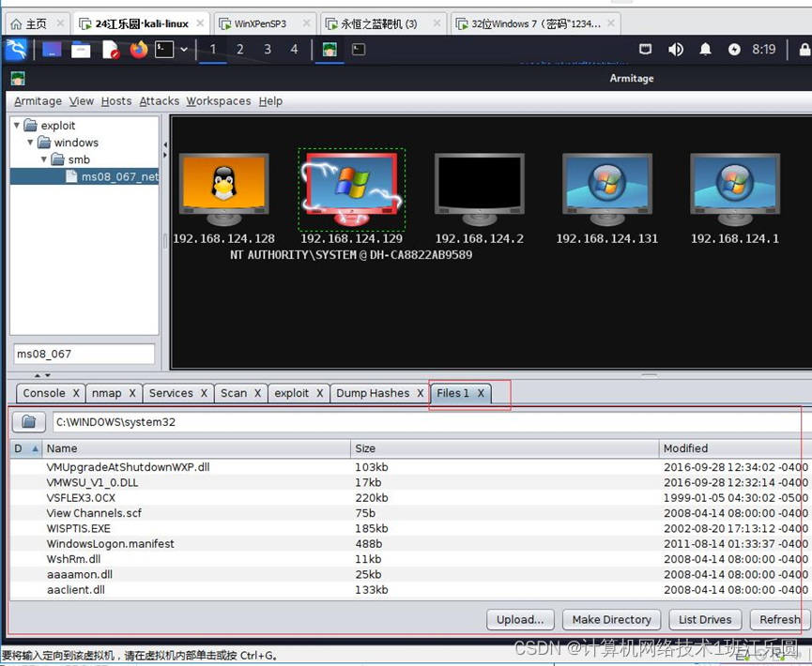Switch to the Dump Hashes tab
Viewport: 812px width, 666px height.
click(373, 393)
